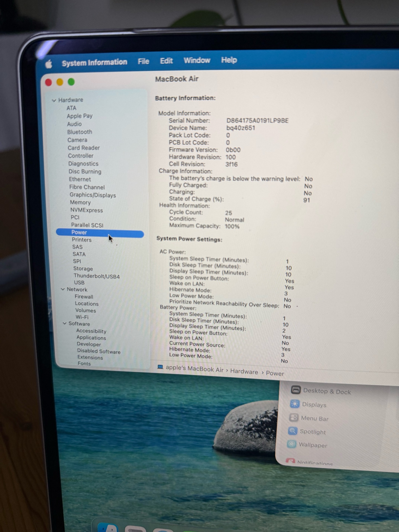Select Camera in the sidebar
Image resolution: width=399 pixels, height=532 pixels.
pyautogui.click(x=77, y=140)
